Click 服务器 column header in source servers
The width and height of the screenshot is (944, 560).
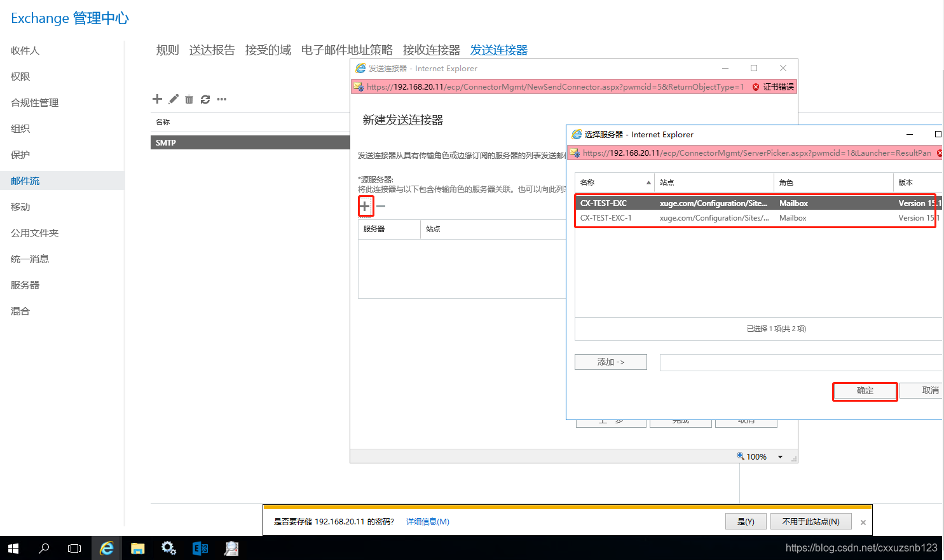pyautogui.click(x=389, y=229)
